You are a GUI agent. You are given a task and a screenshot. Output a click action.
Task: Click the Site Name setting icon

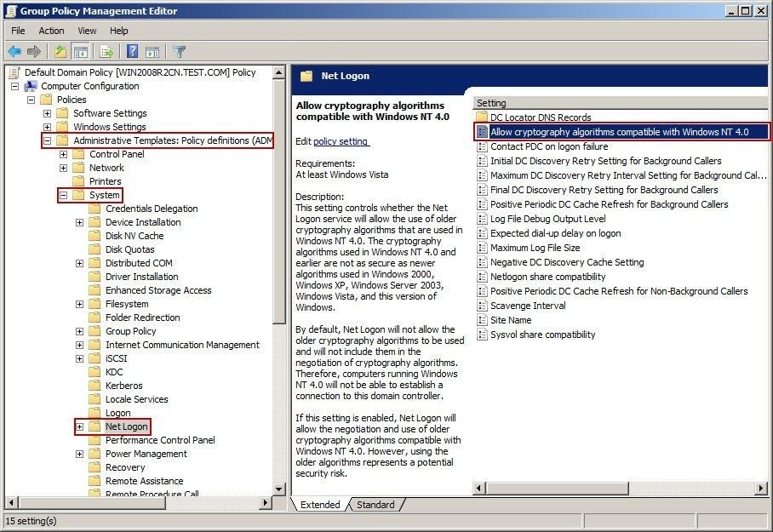[482, 320]
